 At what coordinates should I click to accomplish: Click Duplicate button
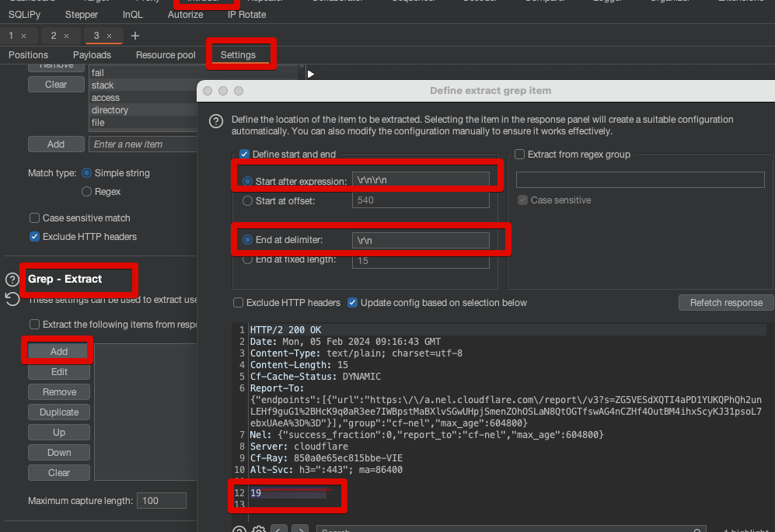pos(59,412)
